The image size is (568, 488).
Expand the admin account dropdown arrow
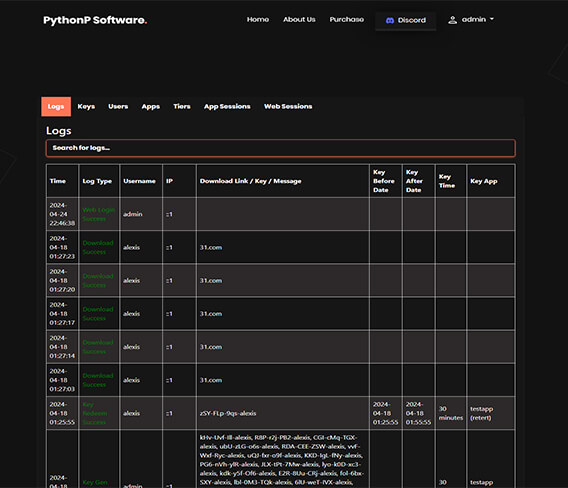492,18
